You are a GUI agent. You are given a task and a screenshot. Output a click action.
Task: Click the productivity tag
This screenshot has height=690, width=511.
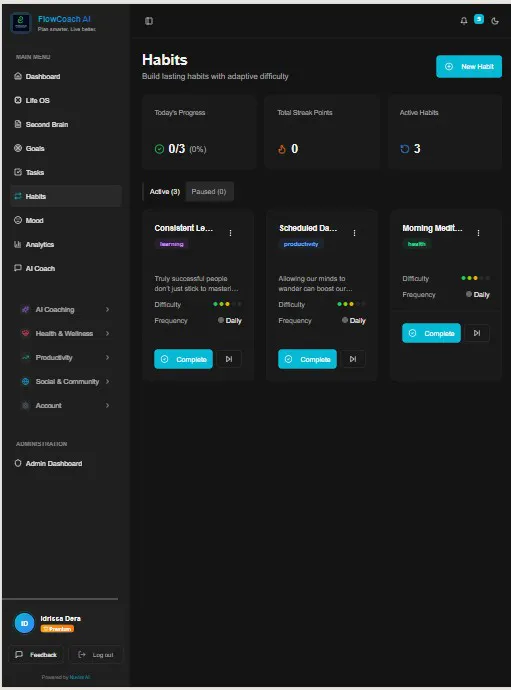301,244
